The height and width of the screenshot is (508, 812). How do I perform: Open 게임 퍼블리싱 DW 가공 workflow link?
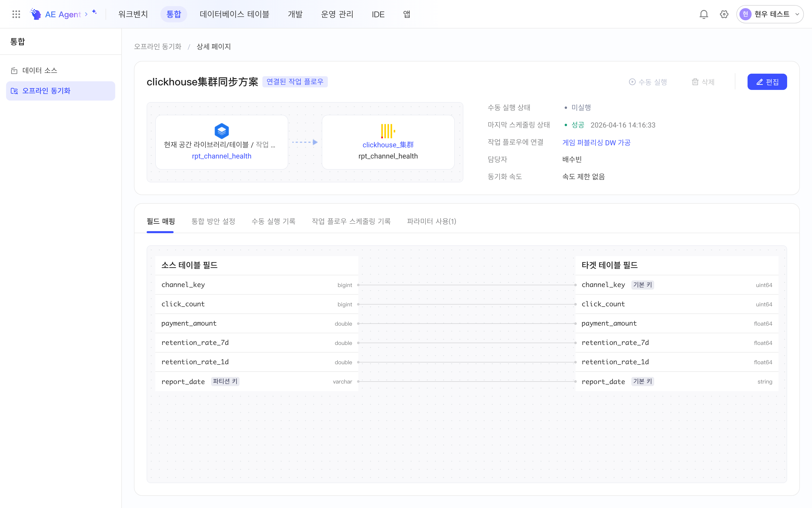click(x=596, y=142)
